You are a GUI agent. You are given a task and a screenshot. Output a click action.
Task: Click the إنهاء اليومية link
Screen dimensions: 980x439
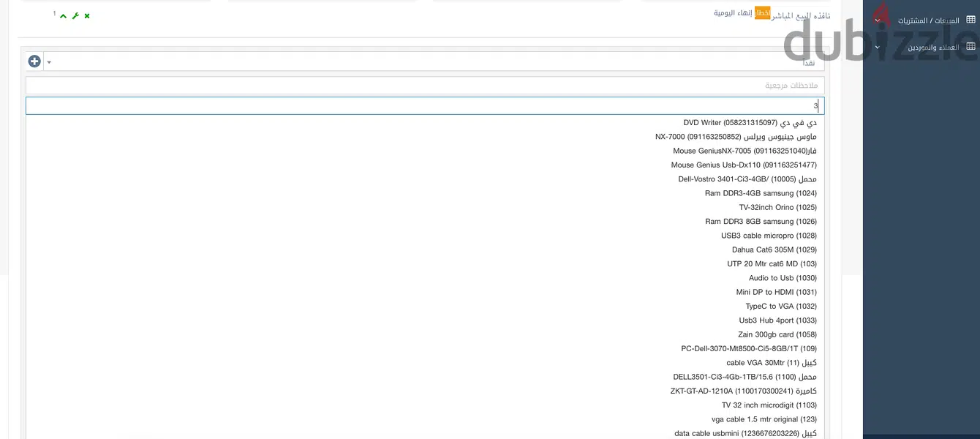point(734,13)
